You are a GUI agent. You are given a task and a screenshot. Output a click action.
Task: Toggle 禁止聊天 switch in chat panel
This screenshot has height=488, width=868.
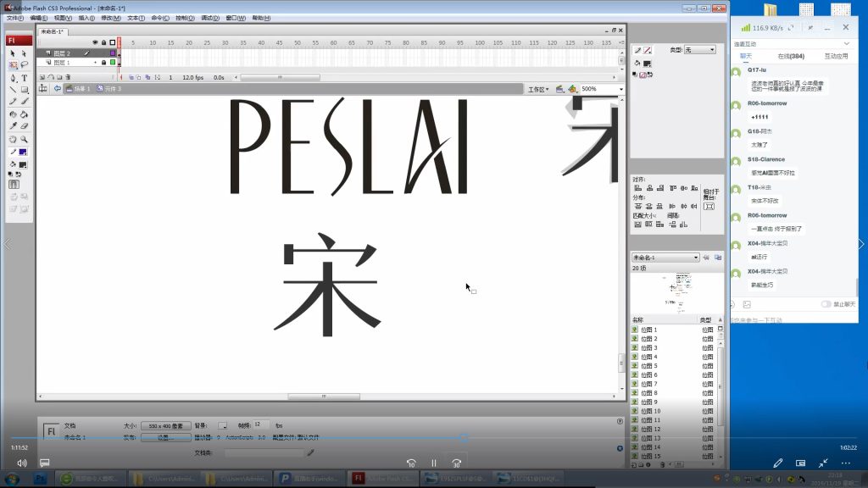[x=826, y=304]
